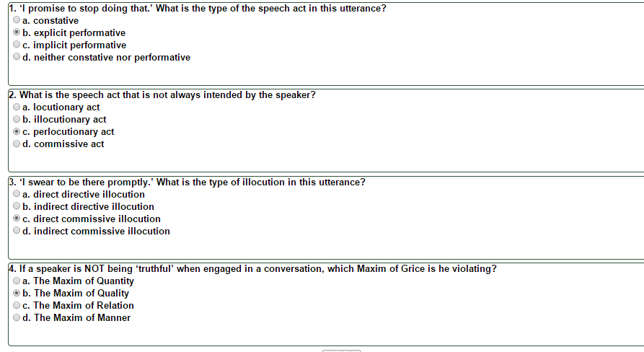The height and width of the screenshot is (352, 644).
Task: Pick 'c. direct commissive illocution'
Action: tap(17, 218)
